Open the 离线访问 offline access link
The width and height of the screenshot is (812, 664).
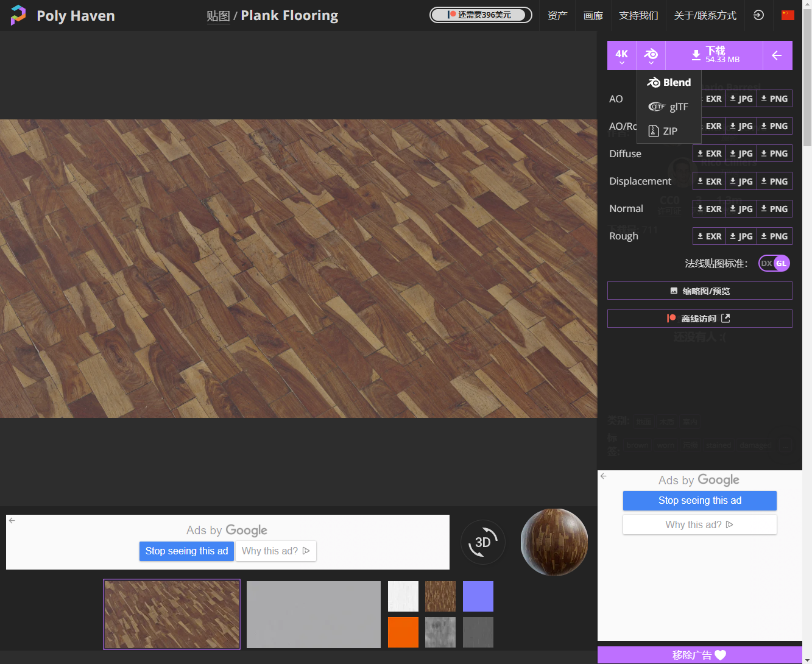[700, 318]
